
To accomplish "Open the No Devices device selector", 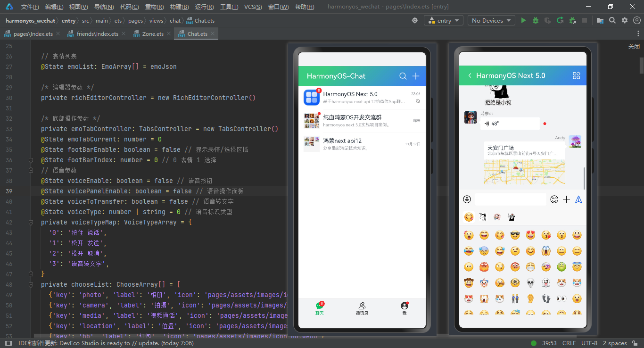I will click(x=491, y=20).
